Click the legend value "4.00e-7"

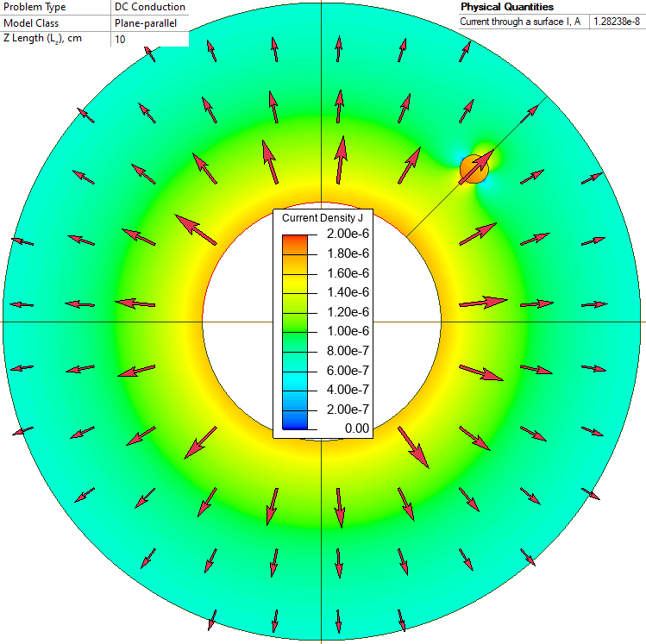[x=348, y=390]
